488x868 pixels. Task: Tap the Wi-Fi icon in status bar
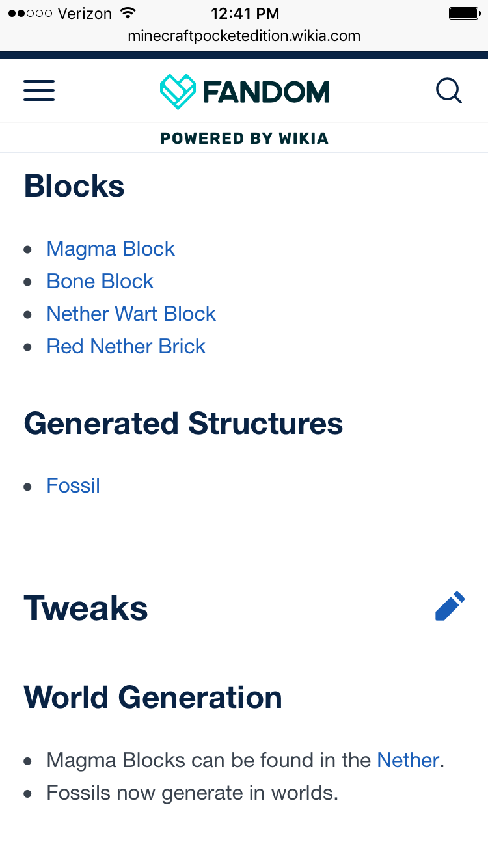128,13
